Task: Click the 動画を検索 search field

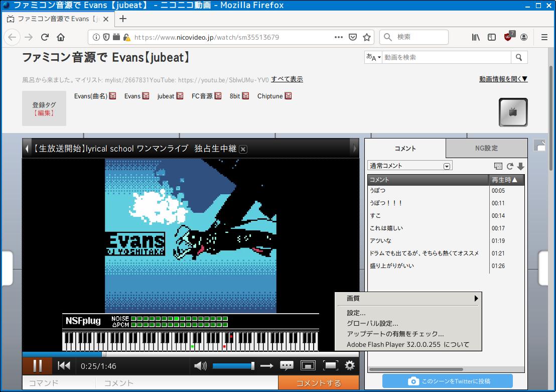Action: (x=447, y=57)
